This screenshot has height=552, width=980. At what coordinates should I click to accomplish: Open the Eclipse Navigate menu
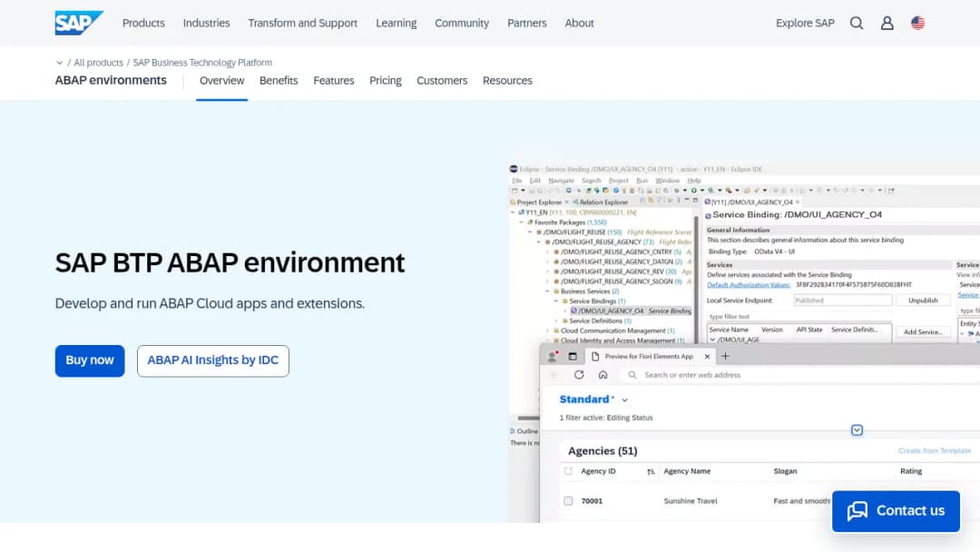pos(562,181)
